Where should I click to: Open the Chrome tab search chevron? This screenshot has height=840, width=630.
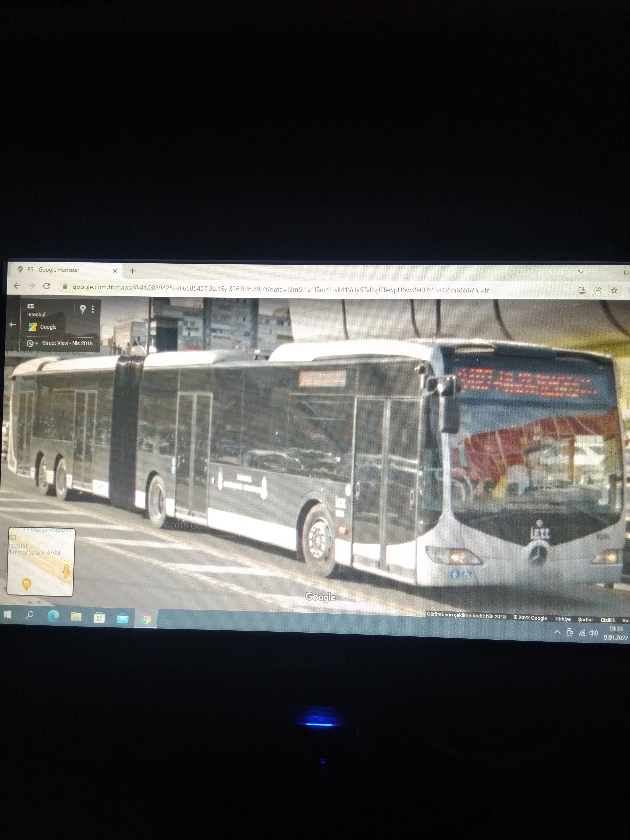coord(580,272)
